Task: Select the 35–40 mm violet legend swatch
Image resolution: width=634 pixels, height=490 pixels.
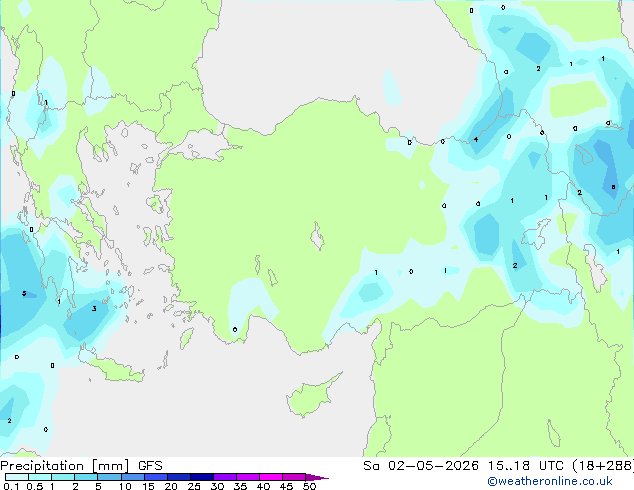Action: tap(247, 477)
